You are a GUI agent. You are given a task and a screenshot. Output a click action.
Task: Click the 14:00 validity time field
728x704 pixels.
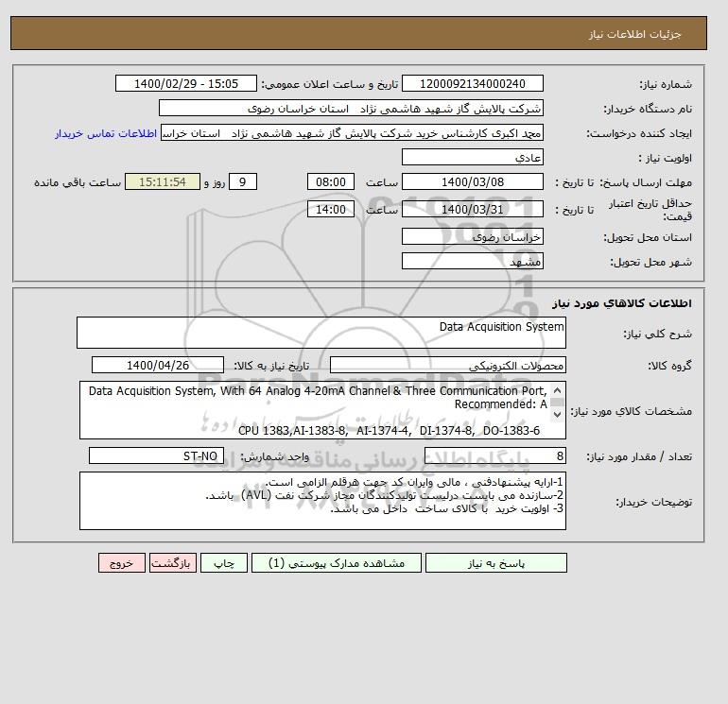[x=331, y=209]
